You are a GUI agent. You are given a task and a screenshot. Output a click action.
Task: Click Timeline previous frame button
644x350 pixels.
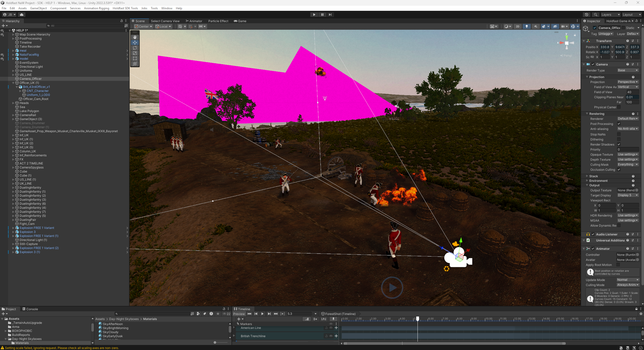click(x=256, y=314)
